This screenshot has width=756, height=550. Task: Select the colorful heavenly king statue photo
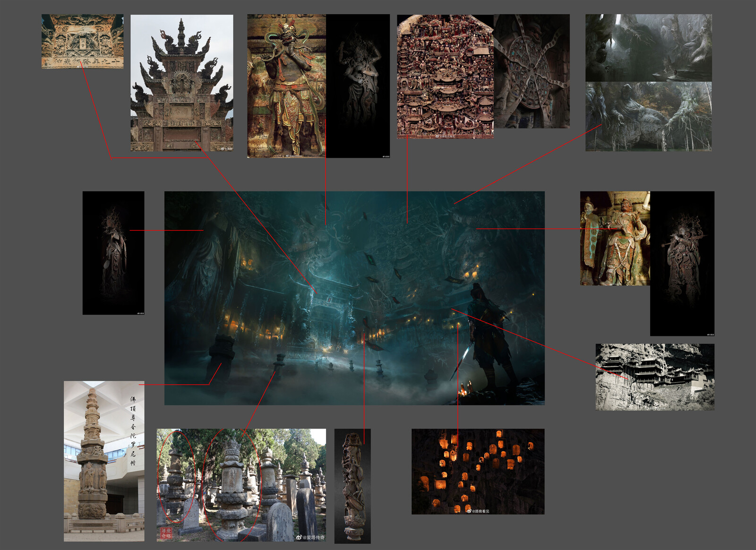[x=615, y=238]
